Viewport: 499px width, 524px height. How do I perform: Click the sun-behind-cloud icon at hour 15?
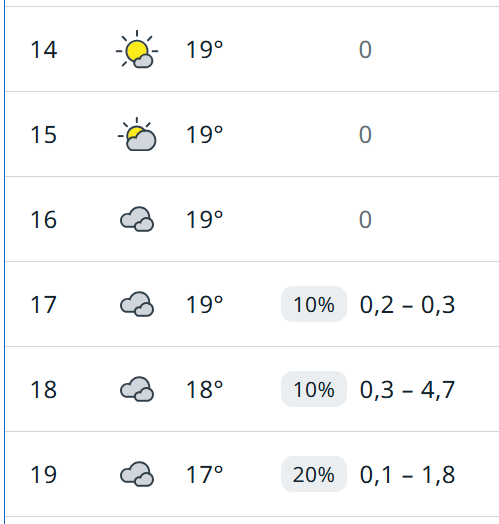tap(137, 134)
